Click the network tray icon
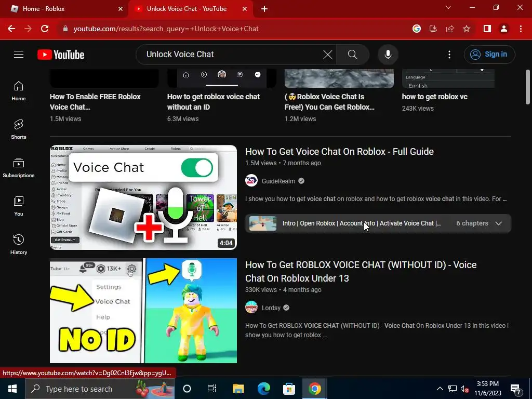 click(x=453, y=389)
